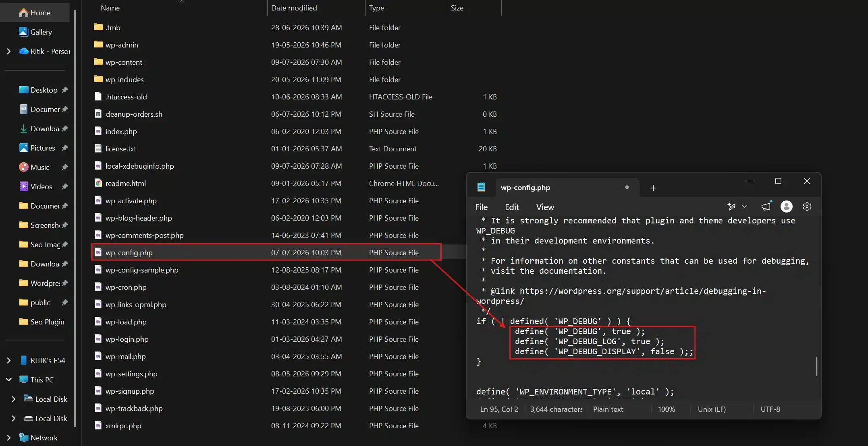868x446 pixels.
Task: Click the Downloads shortcut with arrow icon
Action: pyautogui.click(x=39, y=129)
